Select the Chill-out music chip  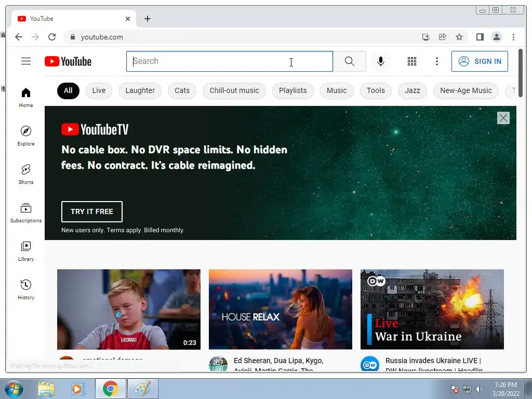(x=234, y=90)
